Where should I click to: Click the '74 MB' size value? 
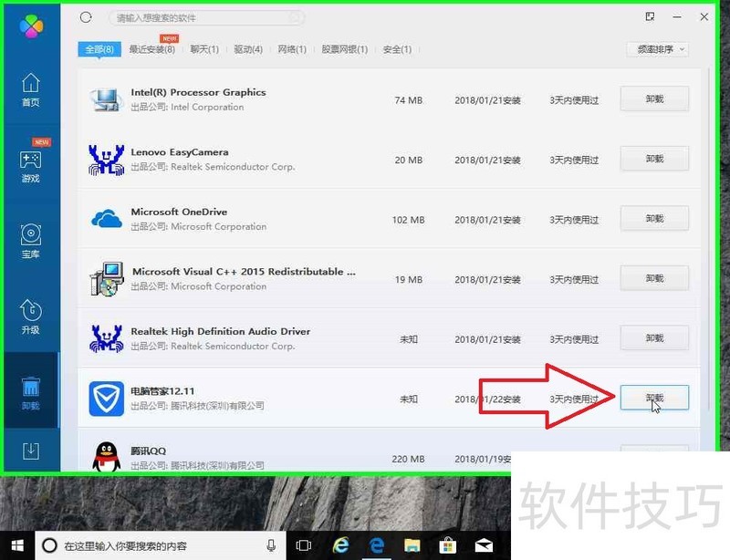(x=408, y=100)
